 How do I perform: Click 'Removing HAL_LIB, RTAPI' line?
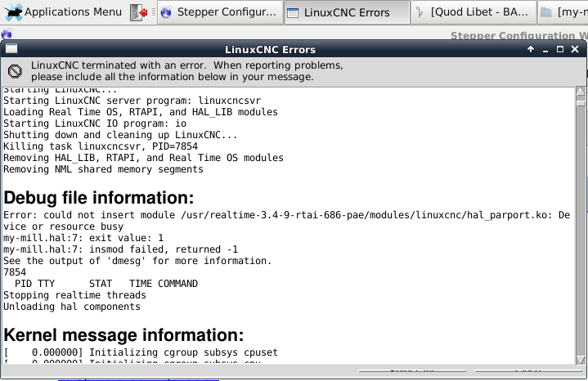(x=143, y=158)
